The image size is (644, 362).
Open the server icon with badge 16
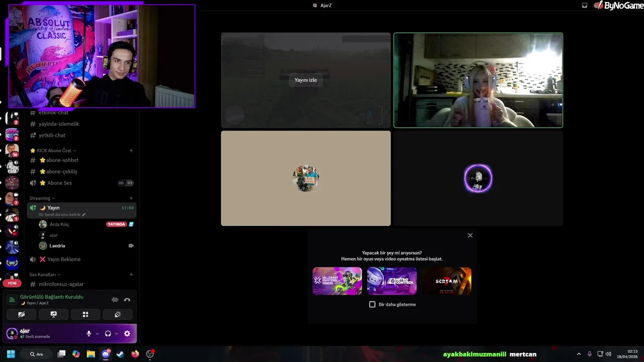(12, 150)
